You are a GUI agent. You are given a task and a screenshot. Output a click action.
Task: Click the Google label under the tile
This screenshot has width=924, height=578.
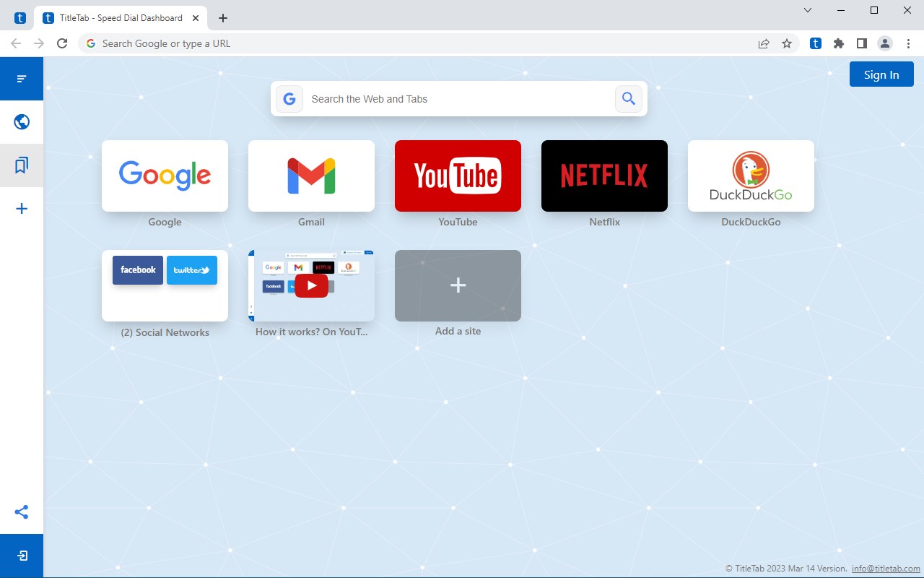pyautogui.click(x=165, y=222)
